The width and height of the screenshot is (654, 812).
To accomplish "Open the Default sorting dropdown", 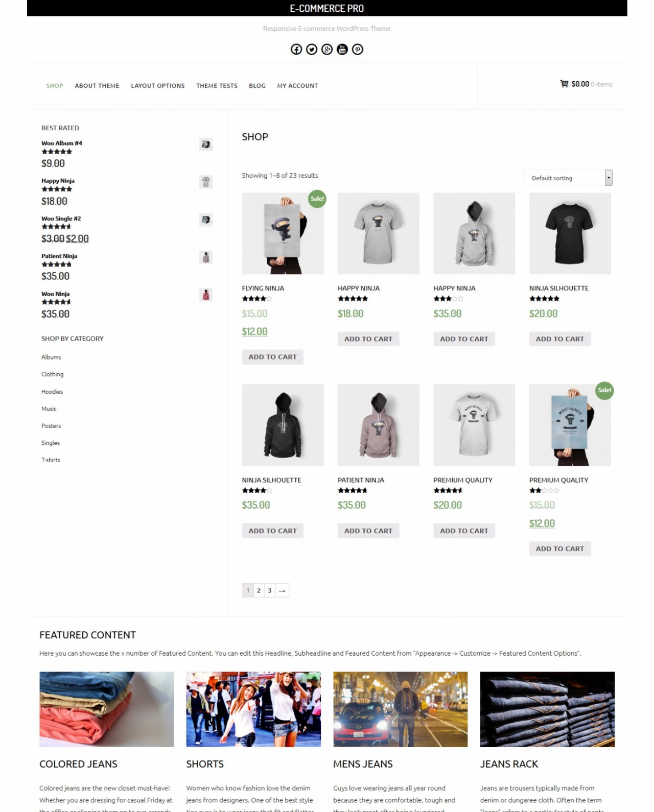I will (568, 178).
